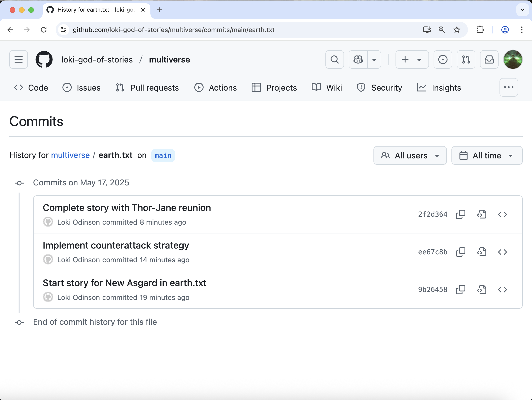Open the notifications inbox icon
Screen dimensions: 532x400
(489, 59)
